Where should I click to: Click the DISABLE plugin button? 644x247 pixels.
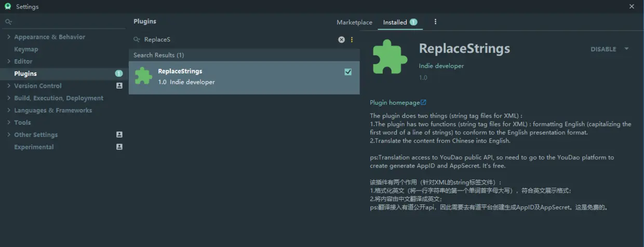[603, 49]
